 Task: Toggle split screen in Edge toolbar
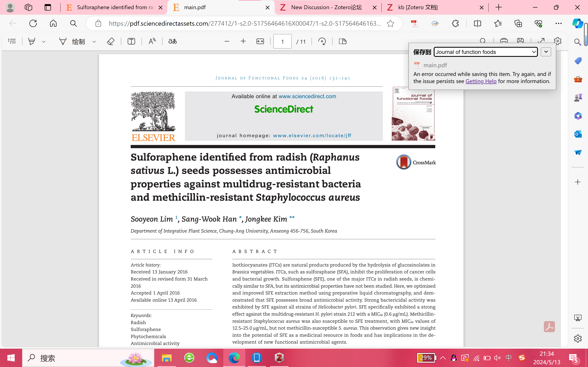click(x=477, y=24)
